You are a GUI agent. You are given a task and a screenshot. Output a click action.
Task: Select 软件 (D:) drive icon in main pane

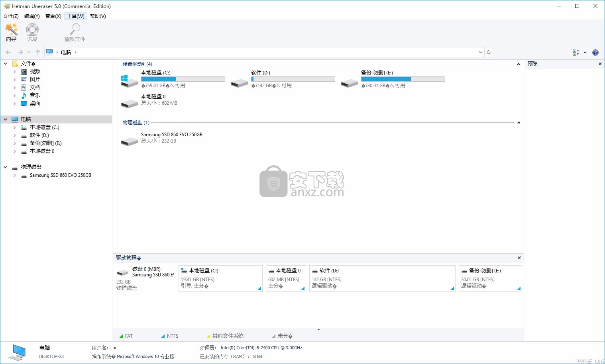point(240,82)
